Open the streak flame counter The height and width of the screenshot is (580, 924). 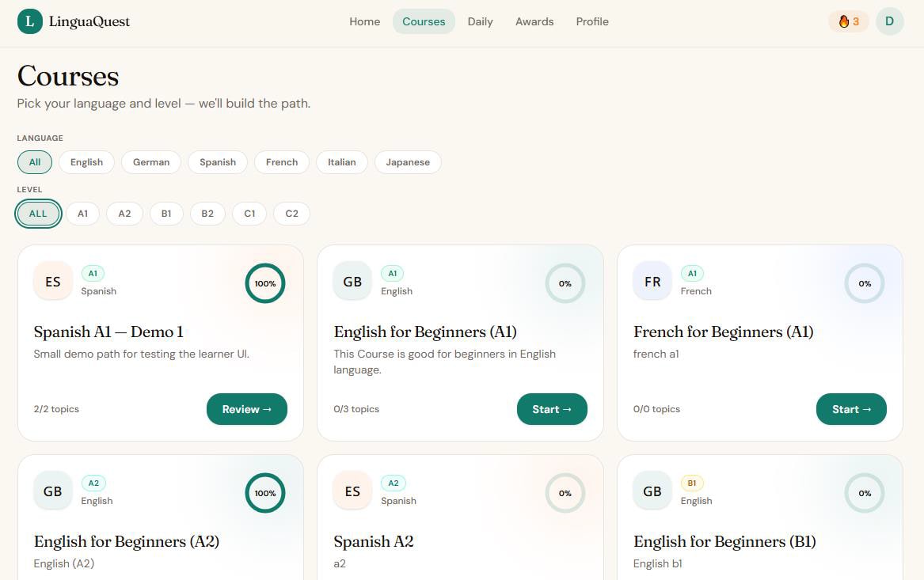coord(849,22)
